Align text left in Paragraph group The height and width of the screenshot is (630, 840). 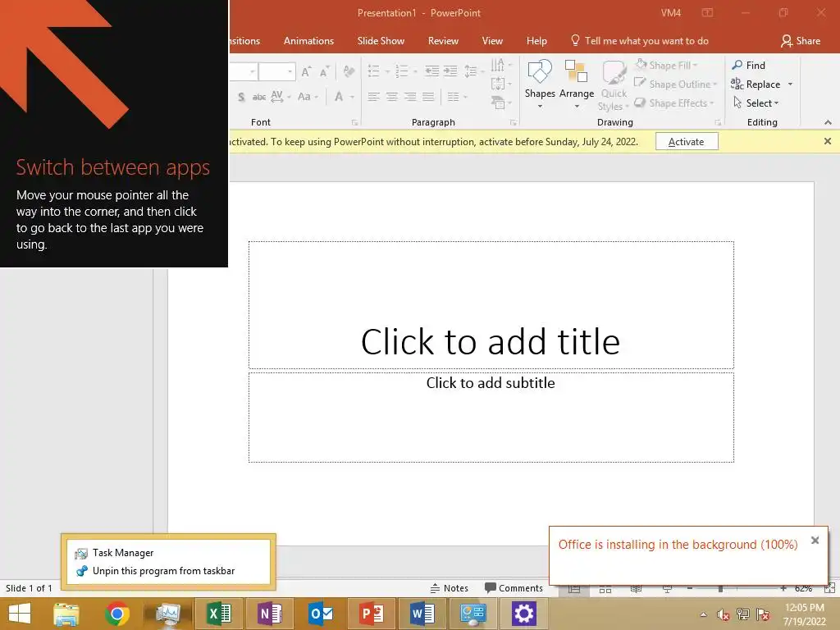(374, 97)
